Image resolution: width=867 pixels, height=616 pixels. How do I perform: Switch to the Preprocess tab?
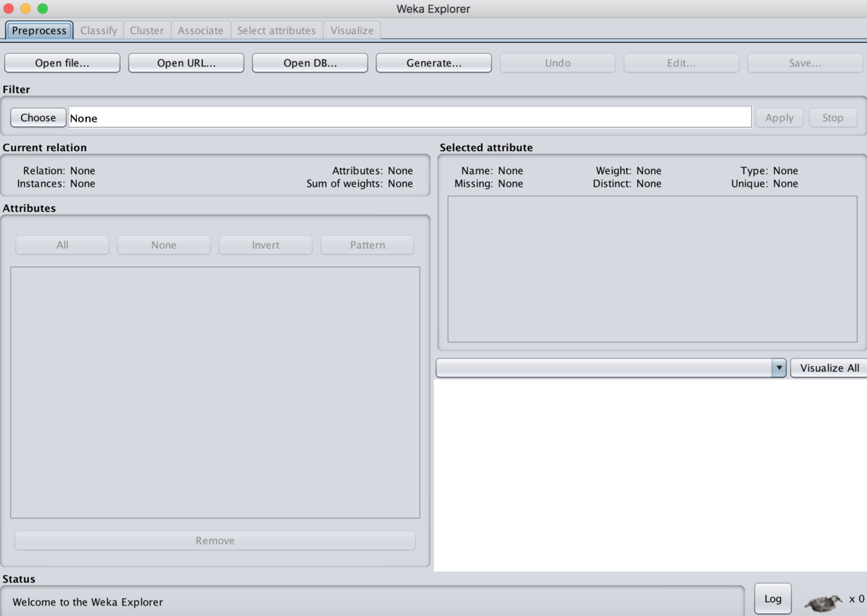click(x=39, y=30)
